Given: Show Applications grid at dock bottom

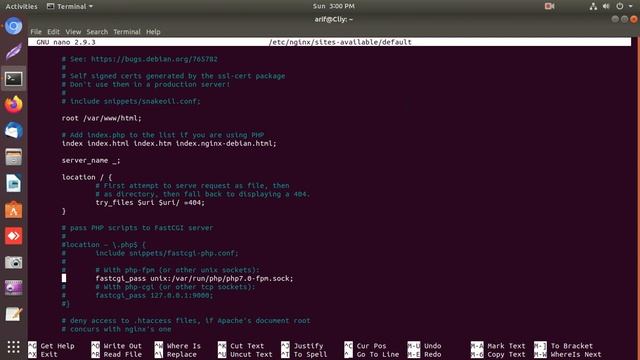Looking at the screenshot, I should coord(13,347).
